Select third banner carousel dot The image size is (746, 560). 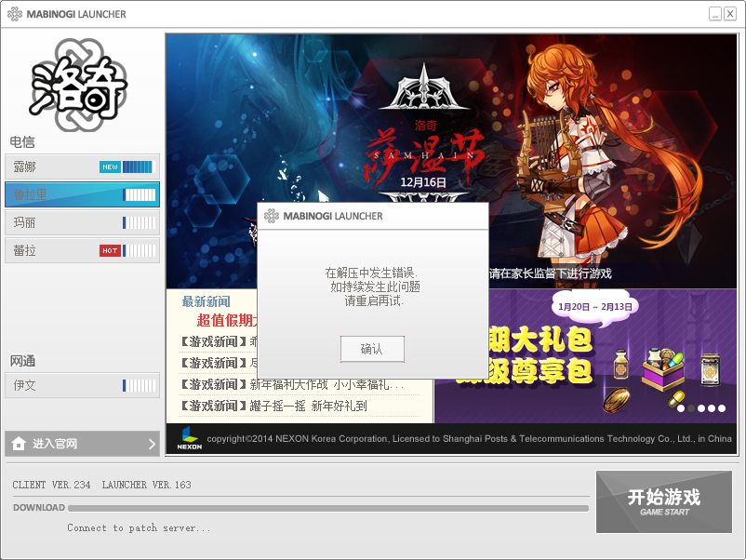click(x=701, y=408)
